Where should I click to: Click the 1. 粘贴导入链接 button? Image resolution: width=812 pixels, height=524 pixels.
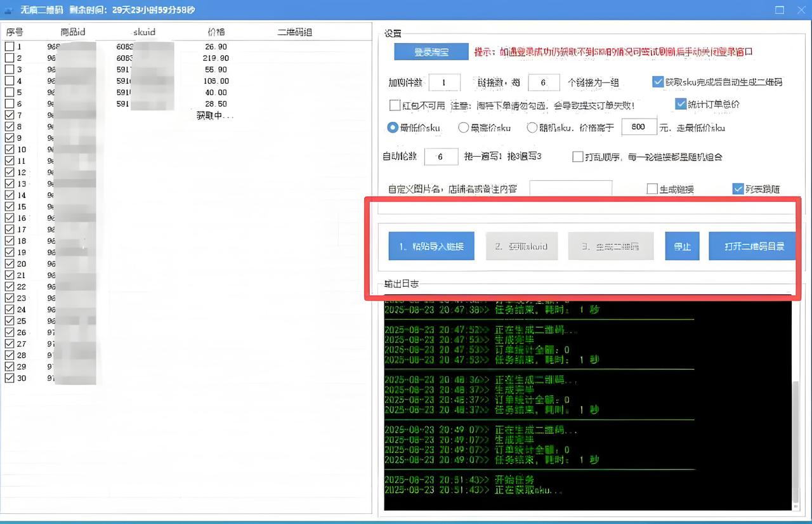(x=431, y=246)
